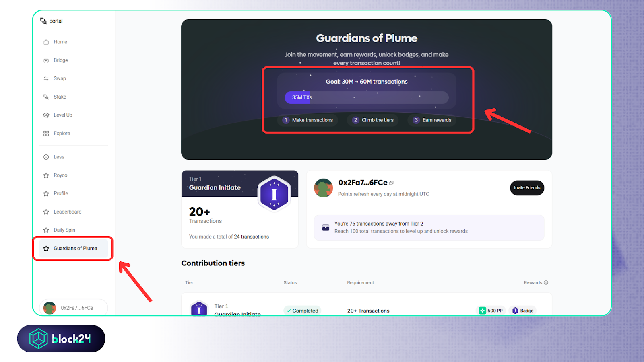Click the Home icon in sidebar

coord(46,42)
